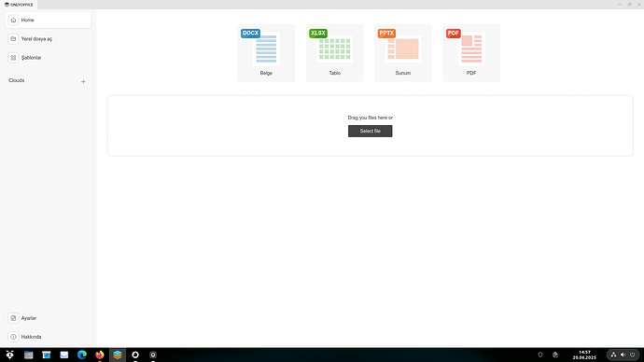
Task: Open the Şablonlar templates section
Action: pos(48,58)
